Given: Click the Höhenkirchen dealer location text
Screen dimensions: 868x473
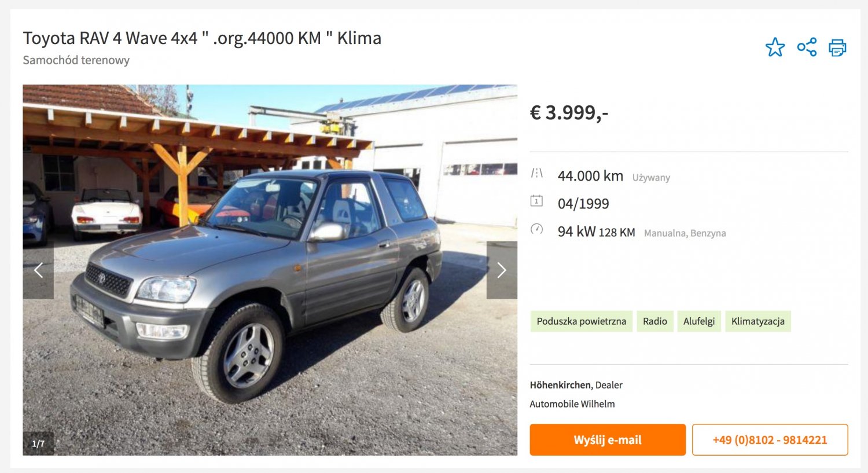Looking at the screenshot, I should (x=560, y=385).
